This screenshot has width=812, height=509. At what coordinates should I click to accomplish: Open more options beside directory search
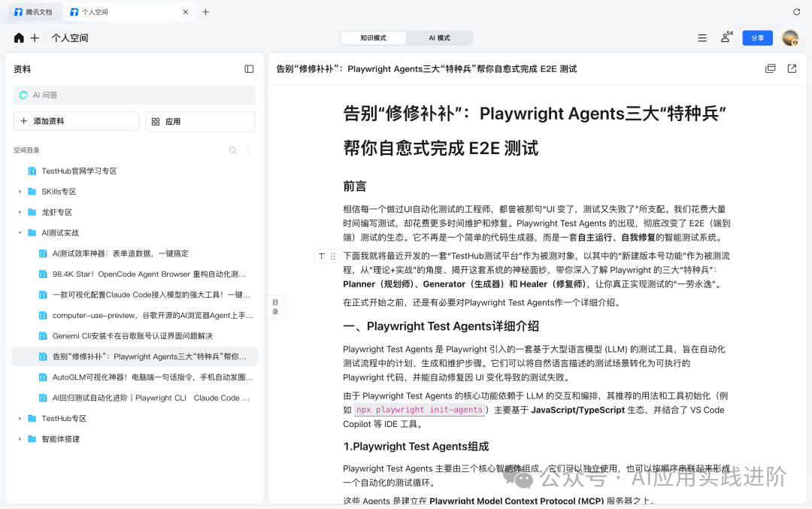[248, 150]
